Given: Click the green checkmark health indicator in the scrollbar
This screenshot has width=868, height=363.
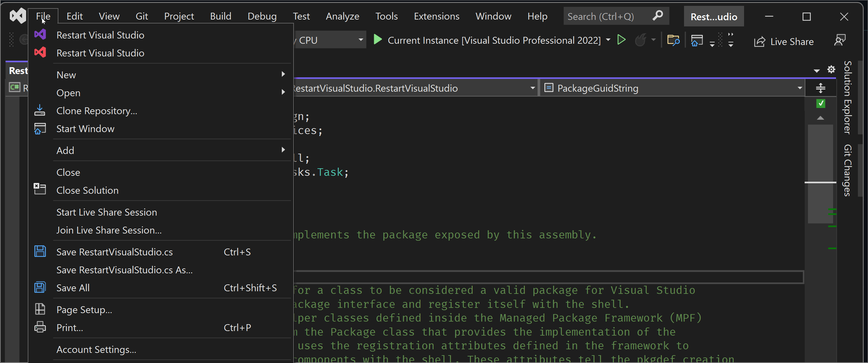Looking at the screenshot, I should [x=820, y=103].
